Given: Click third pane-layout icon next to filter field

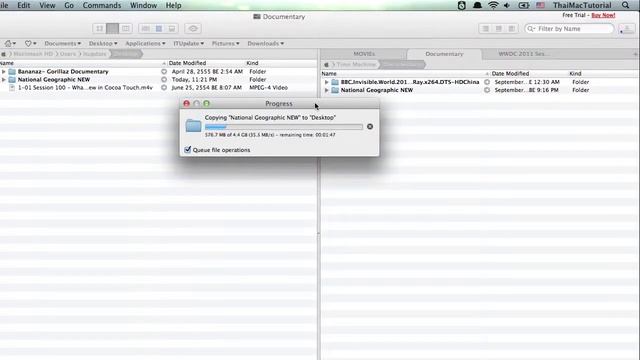Looking at the screenshot, I should click(511, 29).
